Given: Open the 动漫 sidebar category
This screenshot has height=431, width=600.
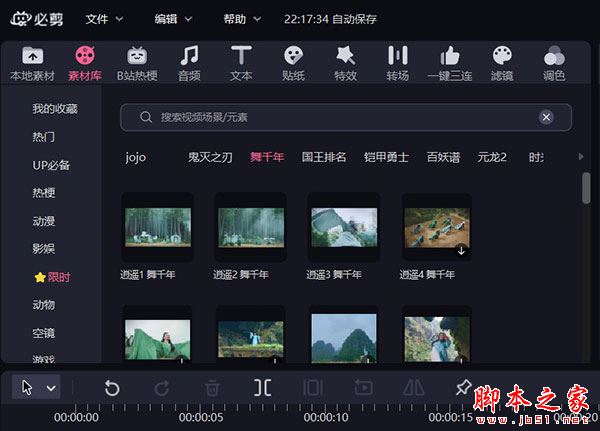Looking at the screenshot, I should coord(44,221).
